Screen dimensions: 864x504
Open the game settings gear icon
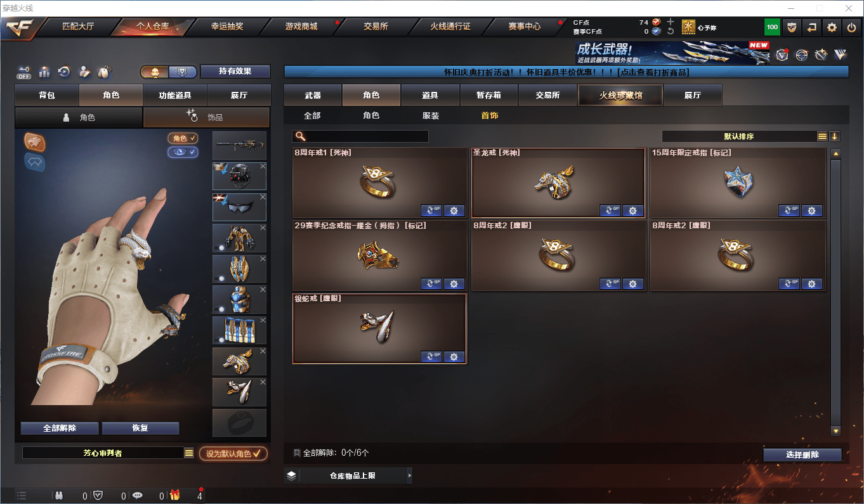[832, 27]
